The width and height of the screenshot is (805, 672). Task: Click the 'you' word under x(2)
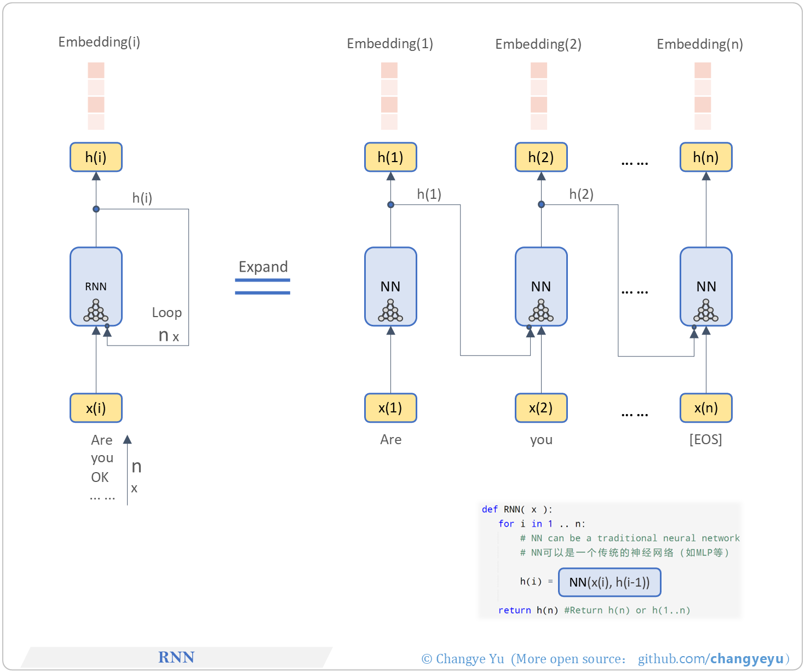pos(541,440)
